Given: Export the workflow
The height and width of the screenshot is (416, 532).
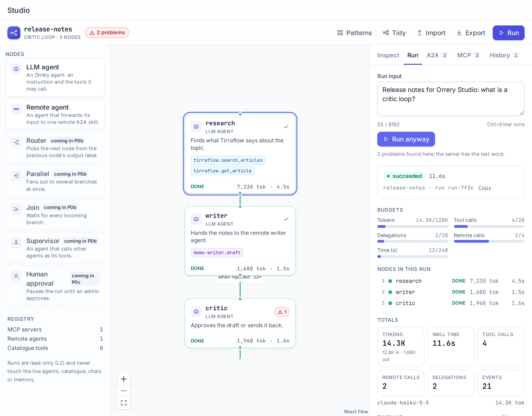Looking at the screenshot, I should 471,33.
